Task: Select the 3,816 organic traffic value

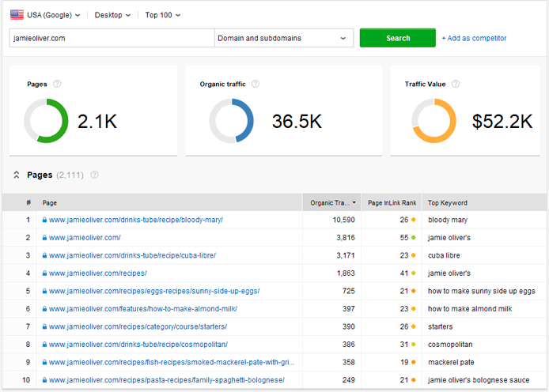Action: click(346, 237)
